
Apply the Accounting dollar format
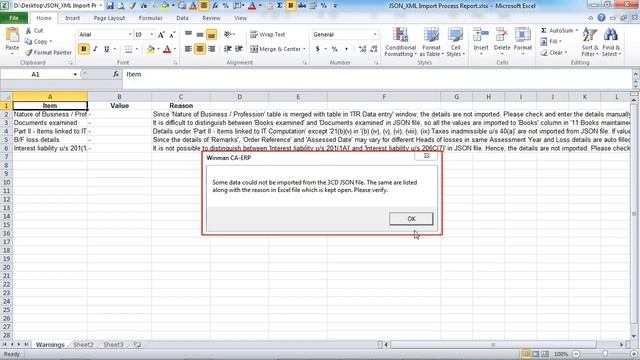point(318,49)
